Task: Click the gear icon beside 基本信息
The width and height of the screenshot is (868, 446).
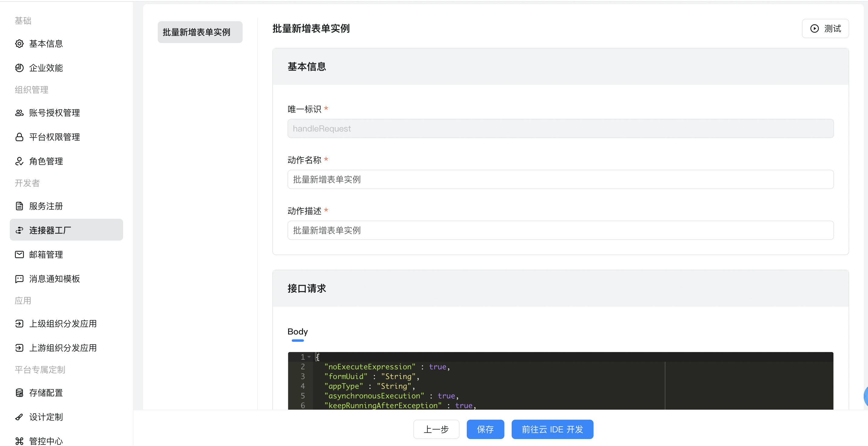Action: tap(19, 44)
